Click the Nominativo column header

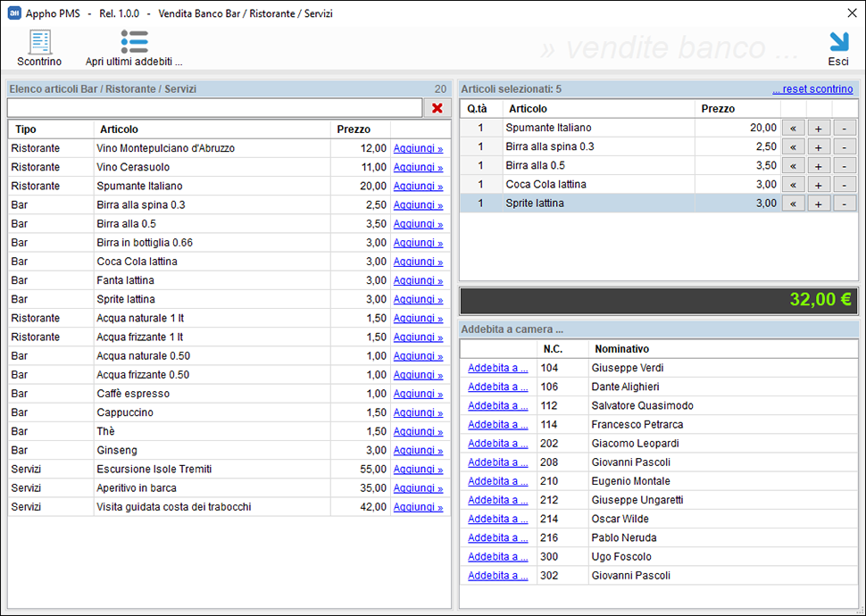tap(723, 349)
